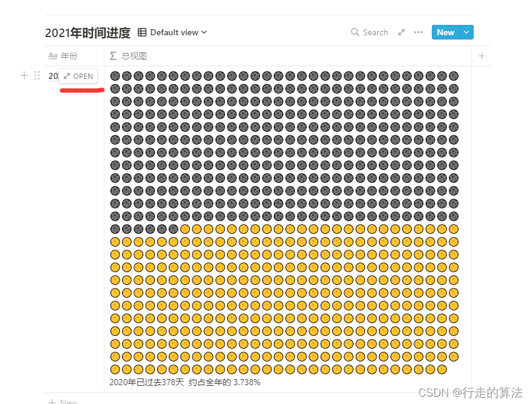
Task: Click the Aa text property icon on 年份 column
Action: [x=53, y=55]
